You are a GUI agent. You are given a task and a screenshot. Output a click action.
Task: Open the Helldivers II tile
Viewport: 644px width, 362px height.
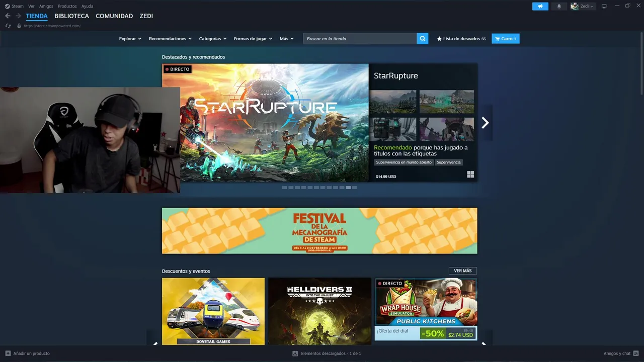(319, 311)
